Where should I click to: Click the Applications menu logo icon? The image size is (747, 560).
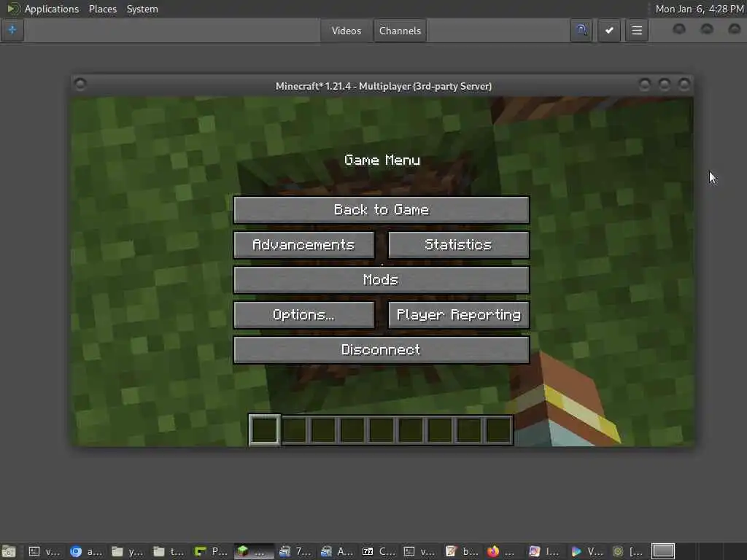(x=12, y=9)
